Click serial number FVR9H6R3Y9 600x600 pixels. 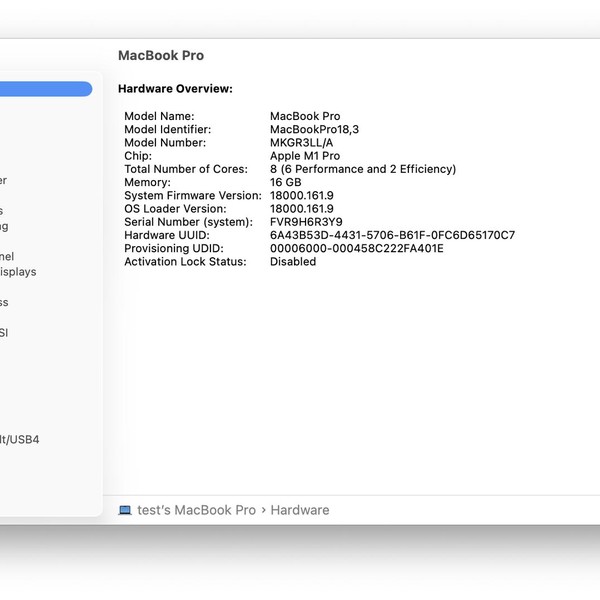pos(306,222)
